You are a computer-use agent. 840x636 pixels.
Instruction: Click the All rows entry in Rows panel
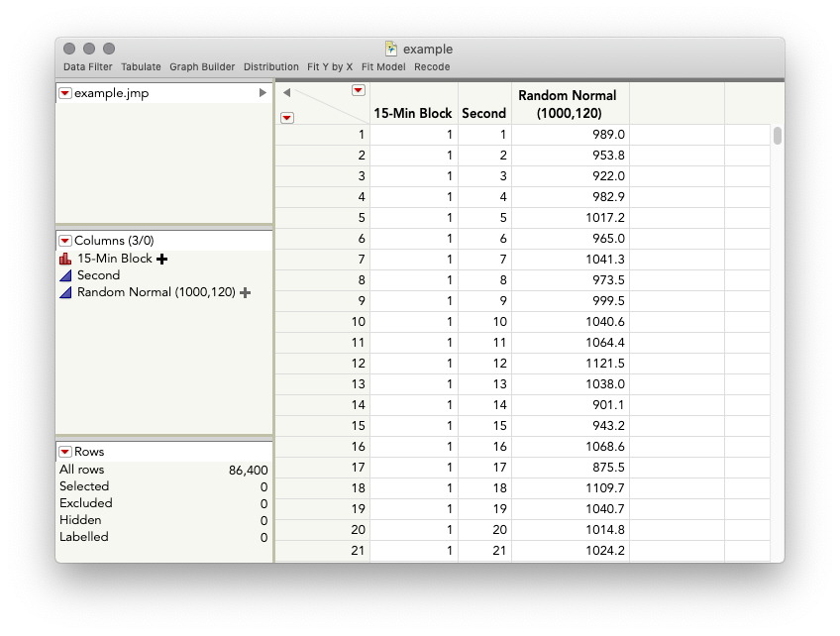click(82, 470)
